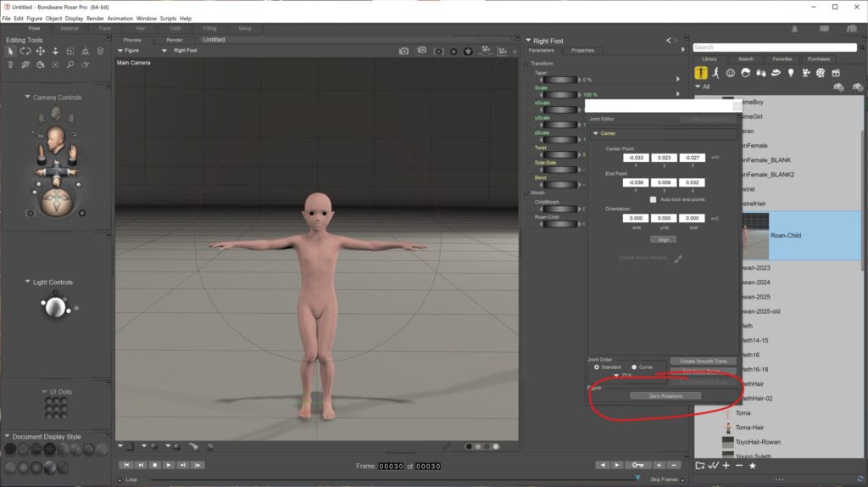Collapse the Center section in Joint Editor
868x487 pixels.
(x=596, y=133)
